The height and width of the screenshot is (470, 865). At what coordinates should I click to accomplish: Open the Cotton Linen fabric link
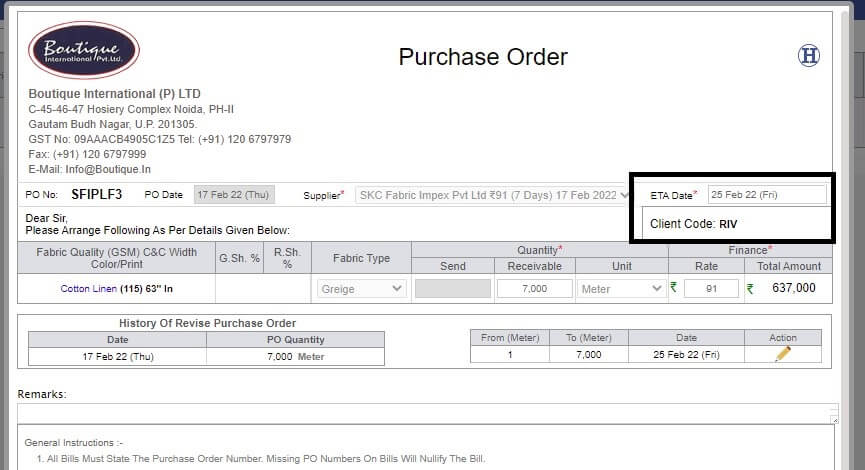point(89,289)
